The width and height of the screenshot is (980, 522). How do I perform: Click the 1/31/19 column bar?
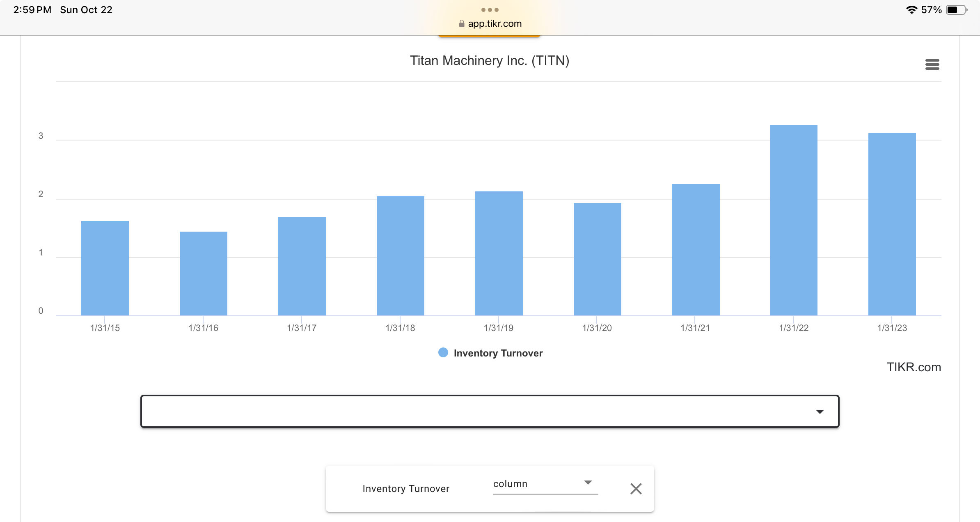tap(499, 253)
